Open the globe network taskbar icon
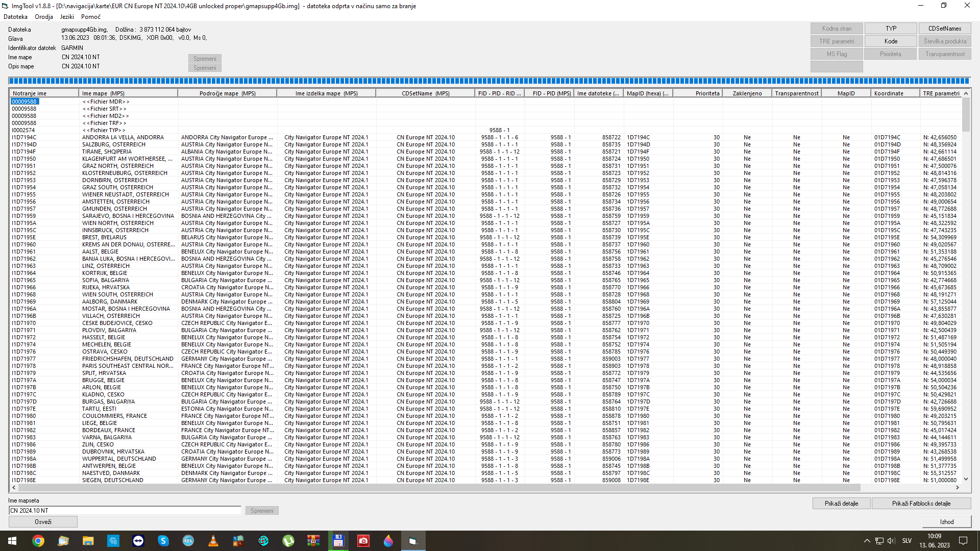The width and height of the screenshot is (980, 551). 263,541
